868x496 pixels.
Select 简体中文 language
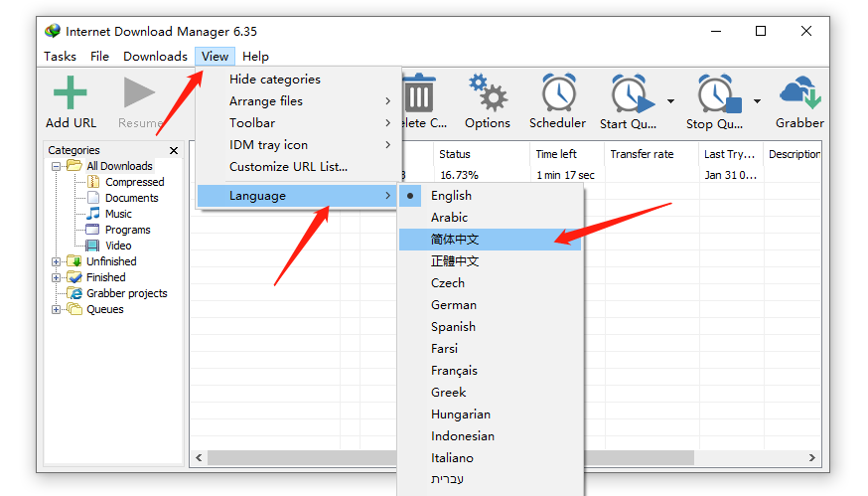click(x=491, y=240)
